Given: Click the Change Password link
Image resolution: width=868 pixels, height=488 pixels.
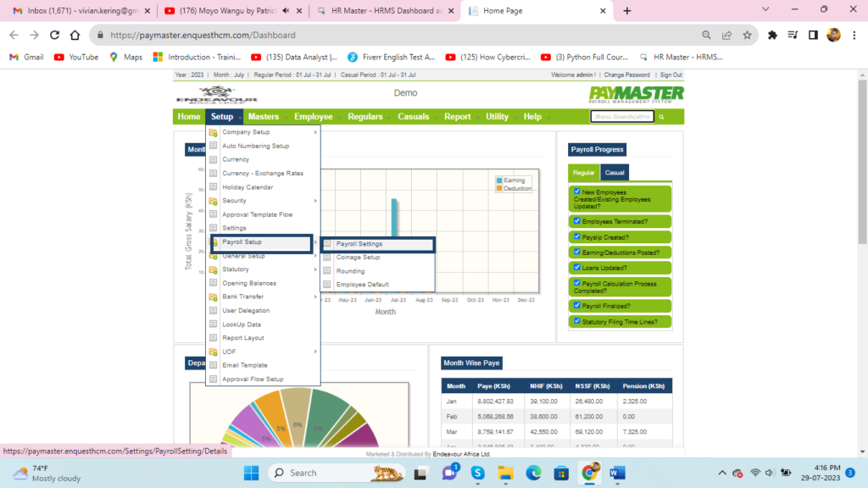Looking at the screenshot, I should tap(628, 75).
